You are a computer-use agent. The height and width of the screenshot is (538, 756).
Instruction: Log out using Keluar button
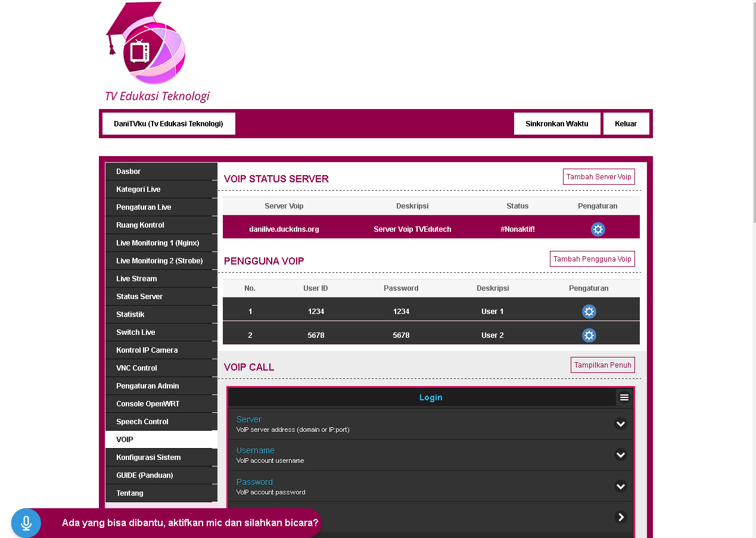(x=626, y=124)
